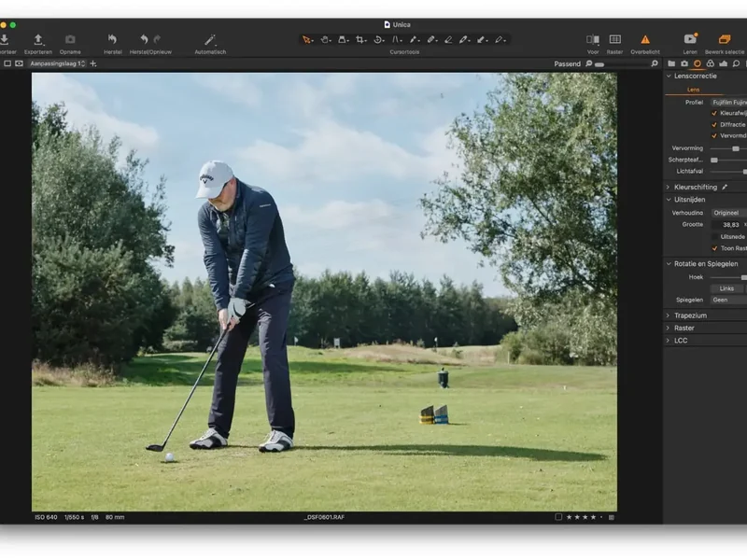Click the golfer photo in the viewer

point(324,292)
